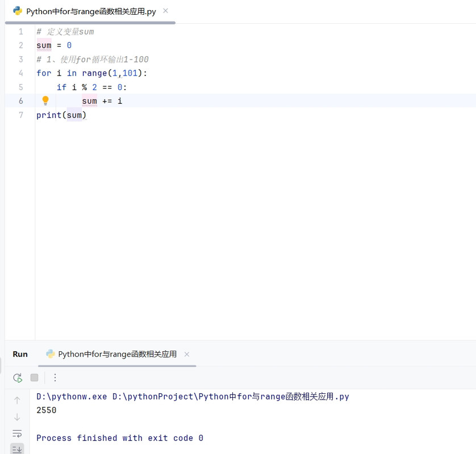The image size is (476, 454).
Task: Open the More actions vertical dots menu
Action: [x=55, y=377]
